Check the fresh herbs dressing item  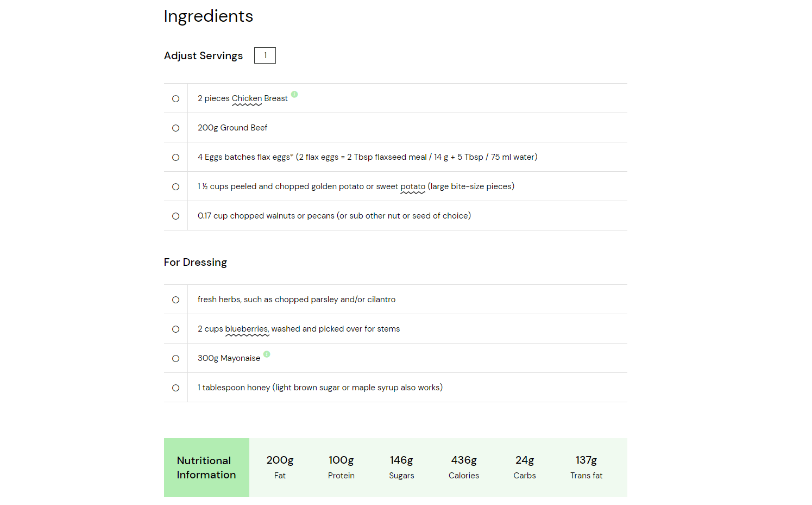(175, 300)
